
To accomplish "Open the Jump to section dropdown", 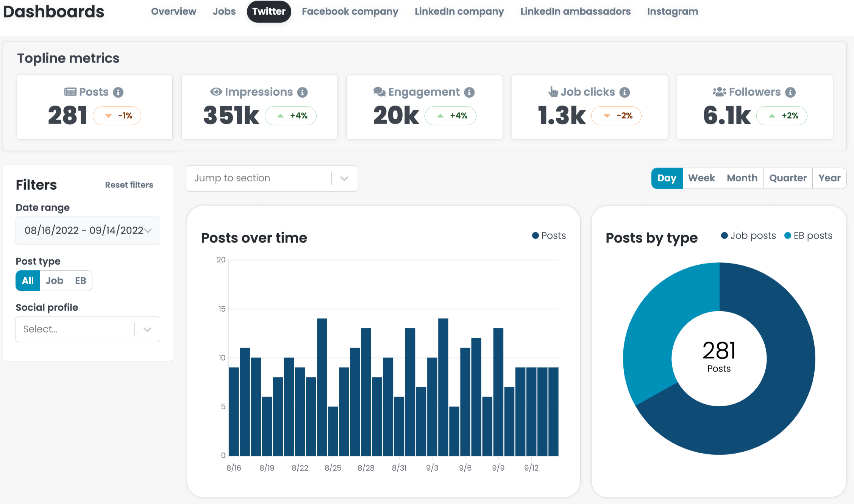I will pyautogui.click(x=272, y=178).
